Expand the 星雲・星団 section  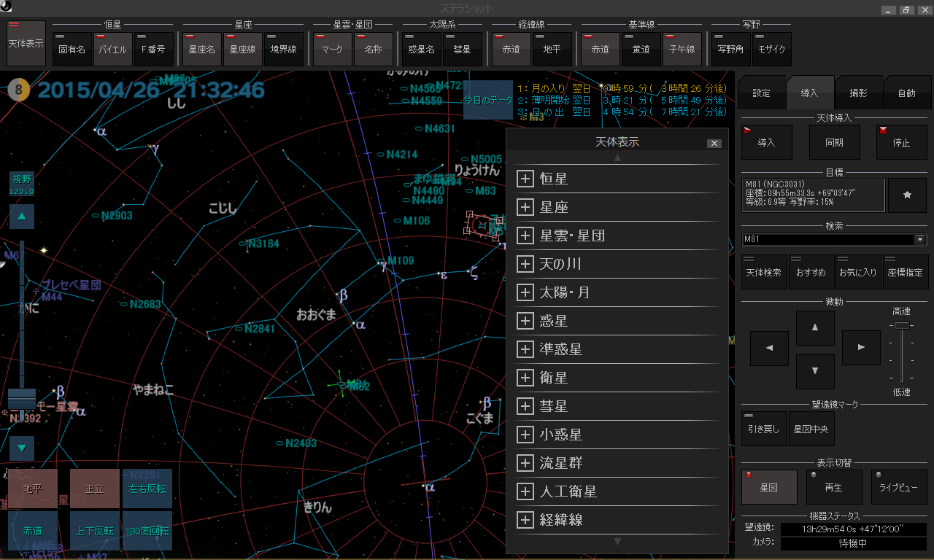click(525, 236)
